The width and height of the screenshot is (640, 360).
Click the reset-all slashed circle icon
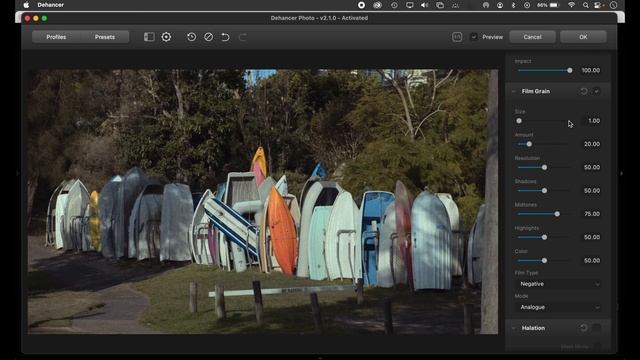point(209,37)
